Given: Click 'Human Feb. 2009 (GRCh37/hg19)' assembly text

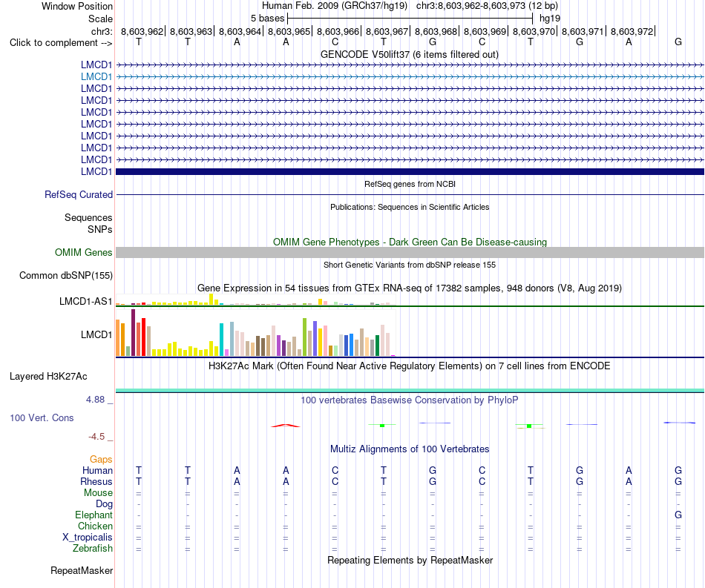Looking at the screenshot, I should tap(335, 6).
